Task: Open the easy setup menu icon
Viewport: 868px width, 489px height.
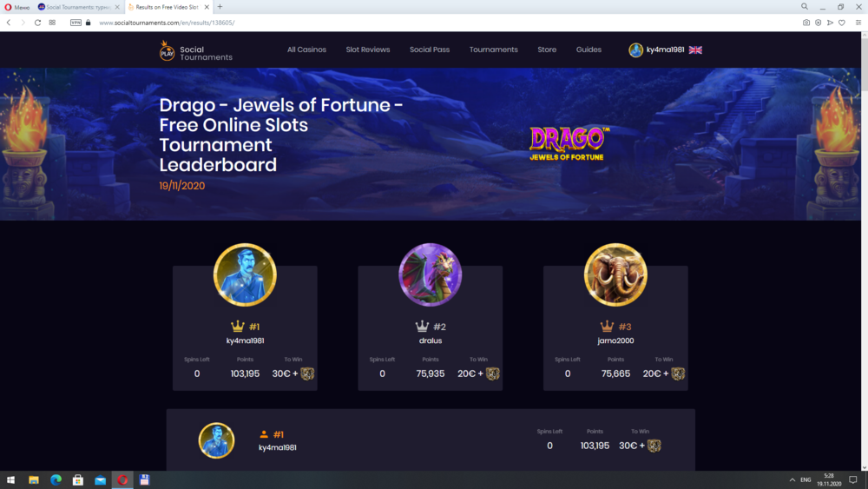Action: click(858, 23)
